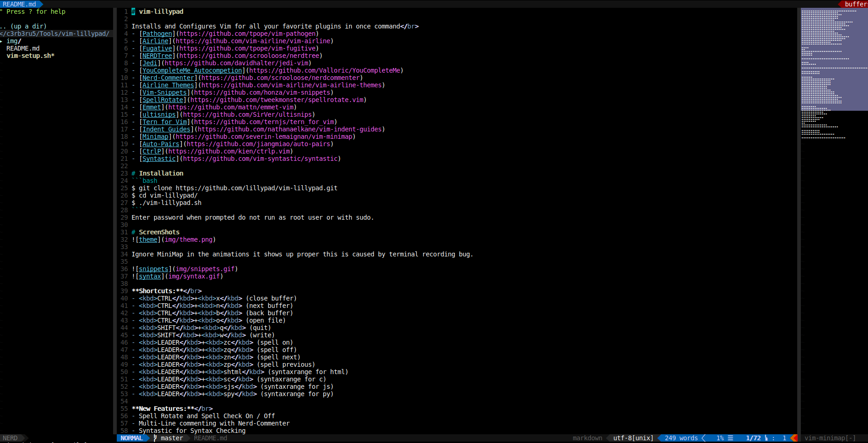Click the 'buffer' label in tabline

pos(856,4)
